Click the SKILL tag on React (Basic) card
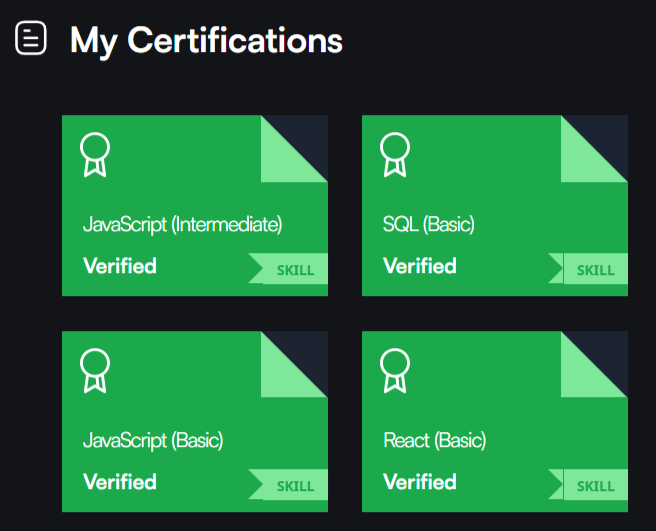 click(x=589, y=485)
